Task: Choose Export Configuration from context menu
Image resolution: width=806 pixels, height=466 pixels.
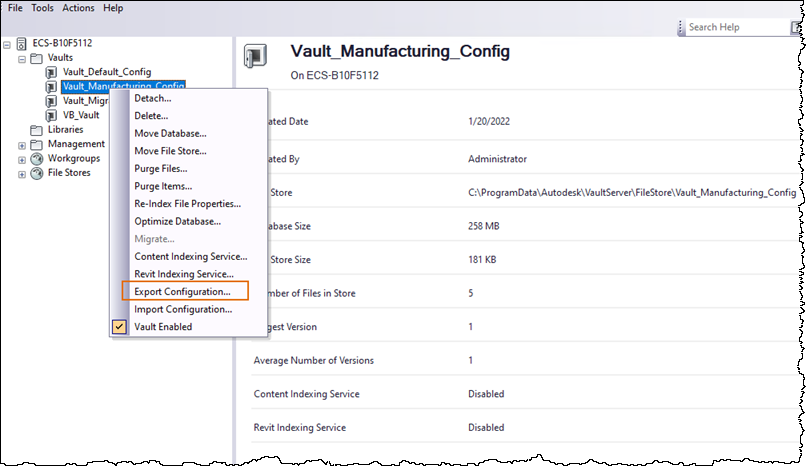Action: [183, 292]
